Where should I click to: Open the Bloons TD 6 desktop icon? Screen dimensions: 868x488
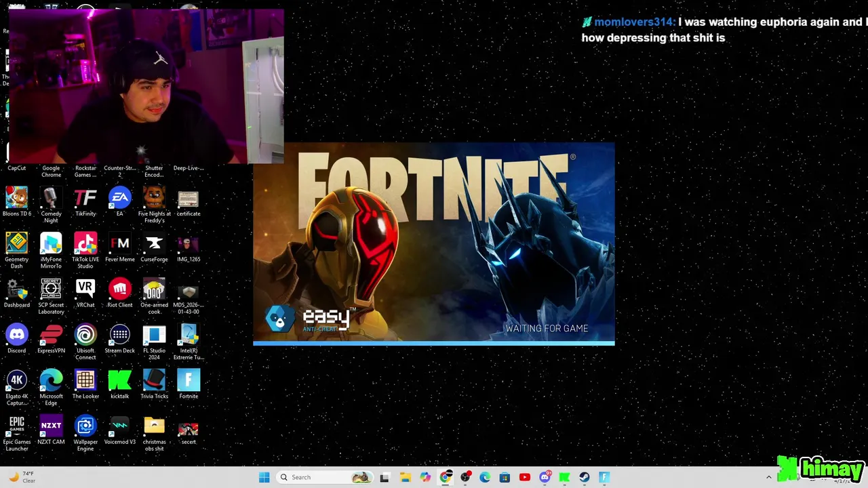tap(16, 202)
